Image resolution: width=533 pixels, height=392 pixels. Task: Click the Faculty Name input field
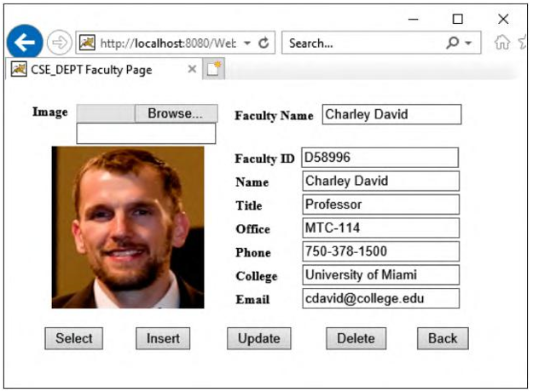pyautogui.click(x=391, y=114)
